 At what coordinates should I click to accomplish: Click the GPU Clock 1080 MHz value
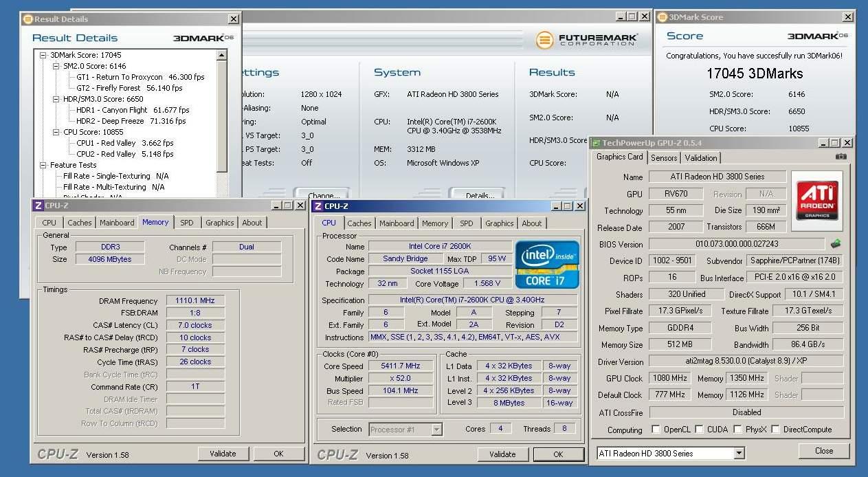pos(670,379)
